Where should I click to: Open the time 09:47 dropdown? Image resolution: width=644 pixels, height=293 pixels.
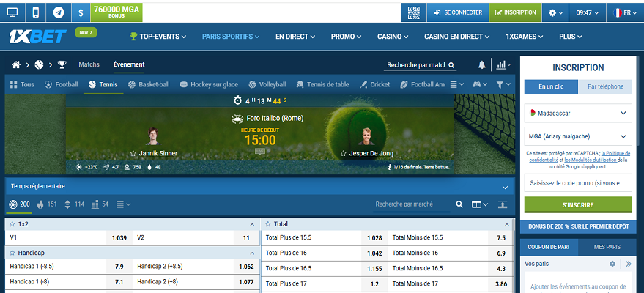[588, 12]
